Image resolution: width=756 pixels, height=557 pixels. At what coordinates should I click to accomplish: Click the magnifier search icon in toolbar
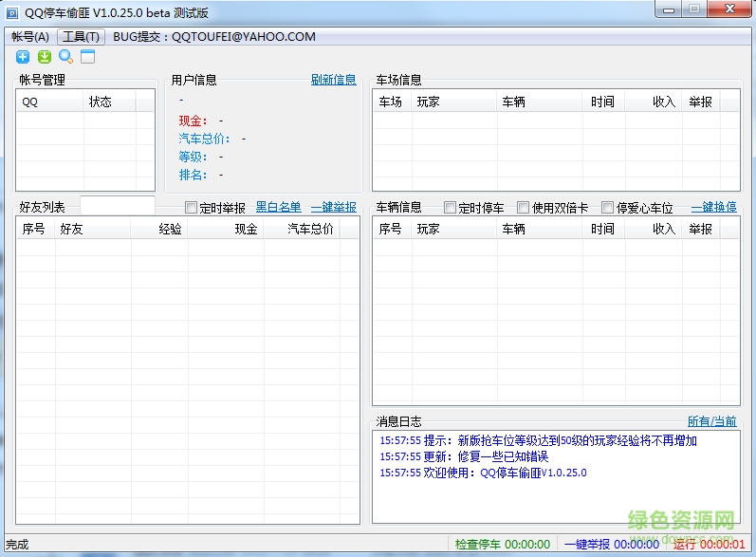[65, 57]
